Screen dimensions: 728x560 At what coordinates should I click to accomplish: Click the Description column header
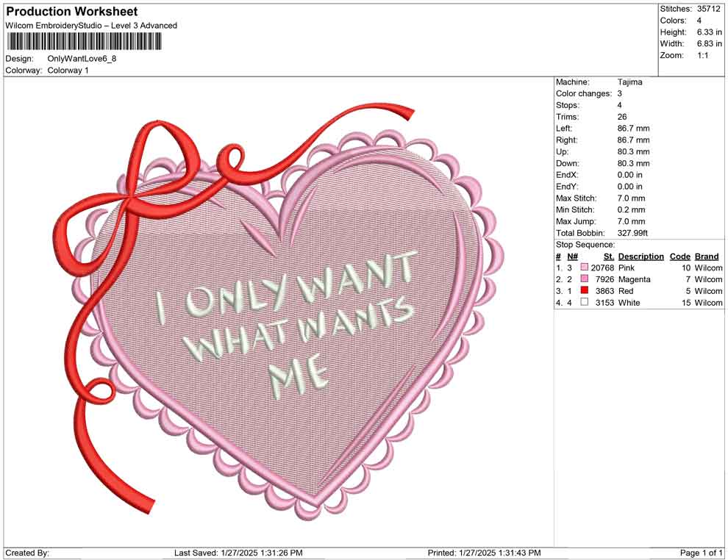pyautogui.click(x=640, y=256)
